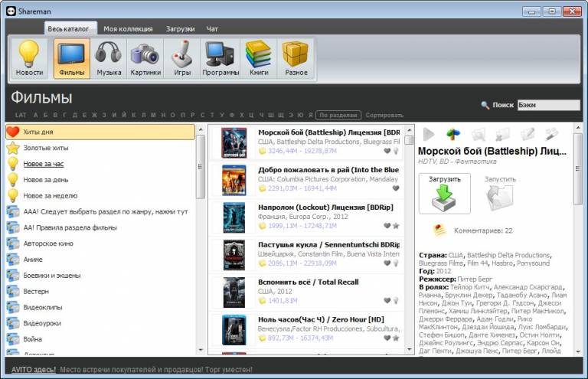Toggle heart favorite for Морской бой row
The height and width of the screenshot is (379, 588).
point(387,151)
